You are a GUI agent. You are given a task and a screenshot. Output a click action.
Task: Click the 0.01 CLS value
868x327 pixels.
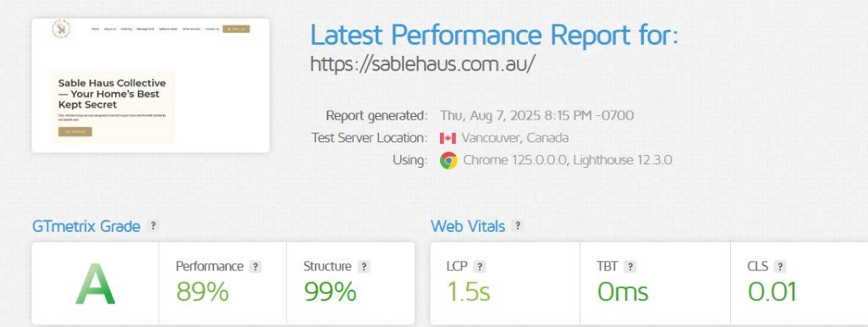(772, 291)
